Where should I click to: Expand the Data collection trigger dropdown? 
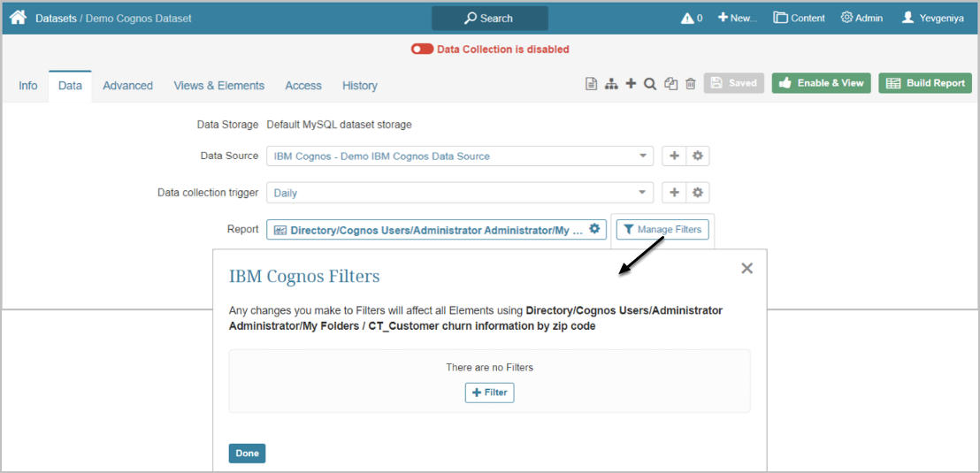[460, 193]
